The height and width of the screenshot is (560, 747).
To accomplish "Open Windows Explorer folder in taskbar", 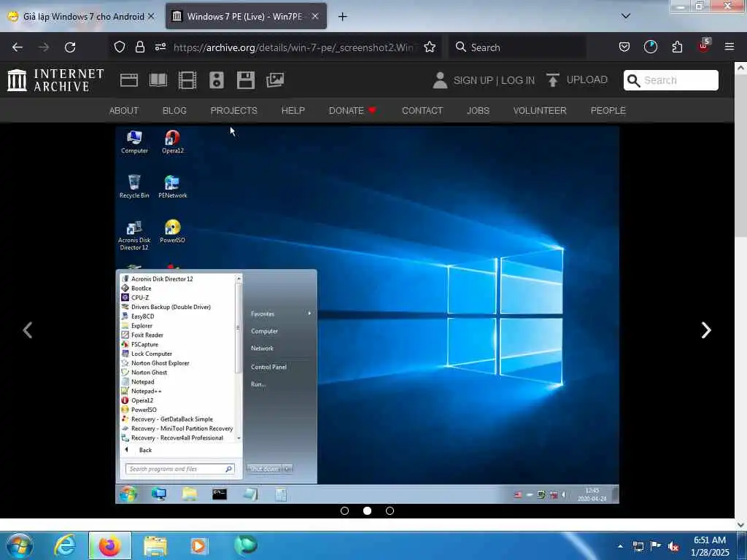I will (x=155, y=545).
